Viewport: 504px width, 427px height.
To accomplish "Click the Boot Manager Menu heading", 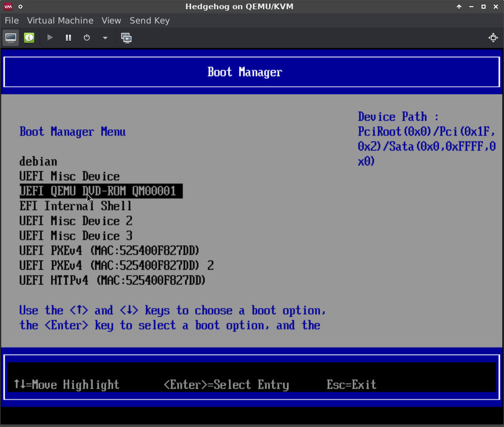I will [73, 132].
